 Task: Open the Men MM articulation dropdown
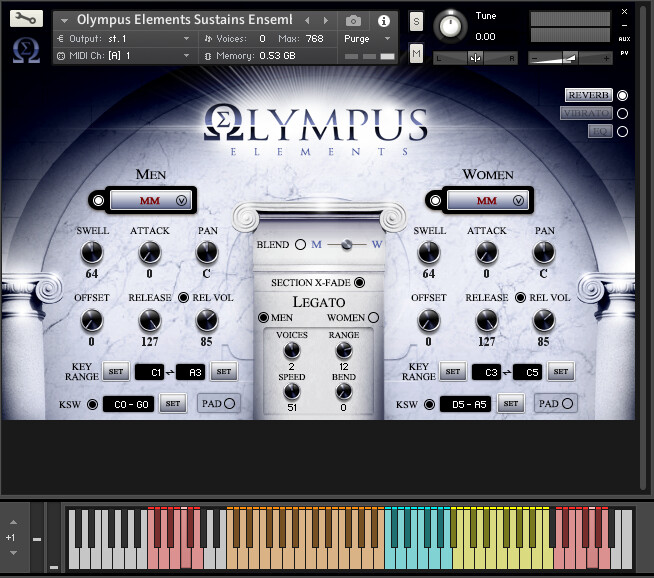pos(151,201)
